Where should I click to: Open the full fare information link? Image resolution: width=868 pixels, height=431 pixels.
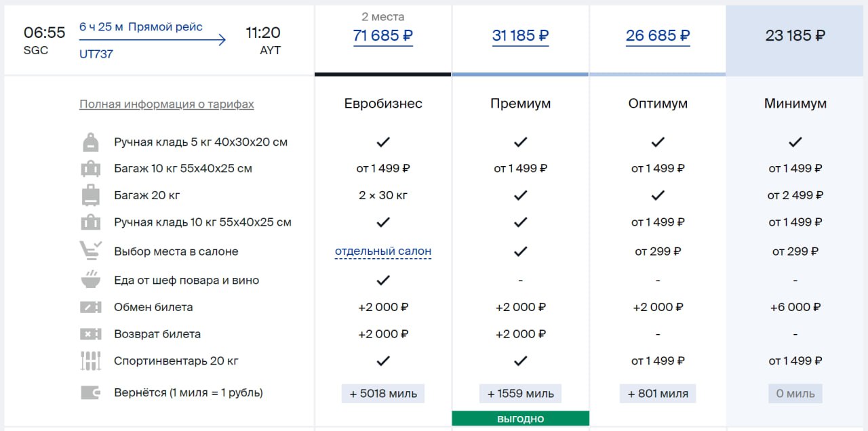[167, 104]
